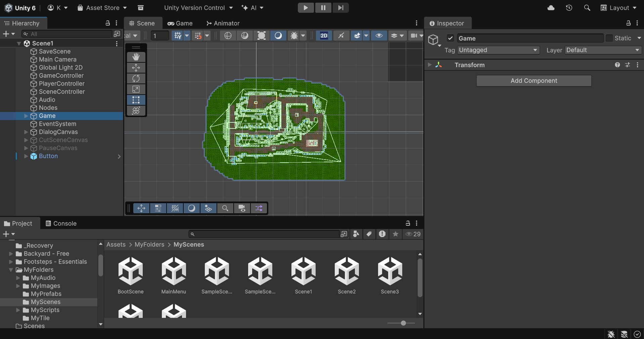Enable the Static checkbox

click(x=609, y=38)
